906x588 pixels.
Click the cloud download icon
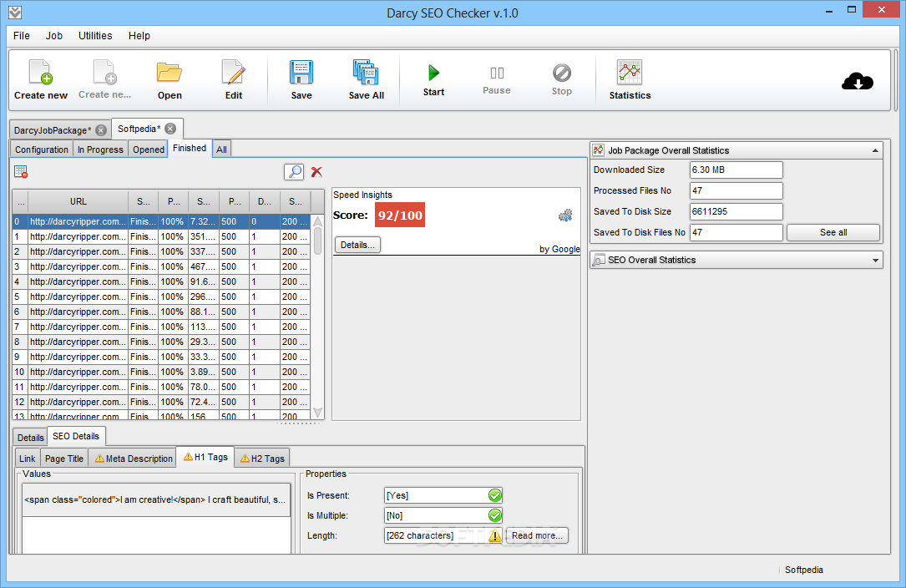[858, 81]
